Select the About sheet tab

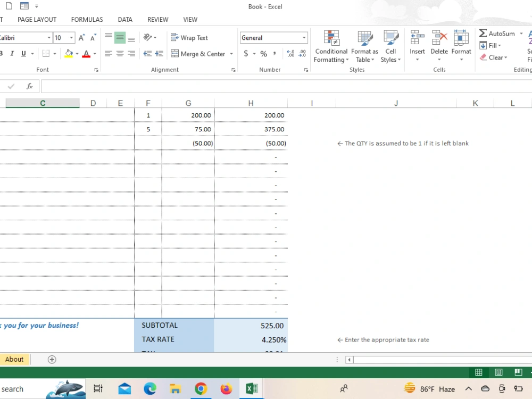(x=14, y=359)
